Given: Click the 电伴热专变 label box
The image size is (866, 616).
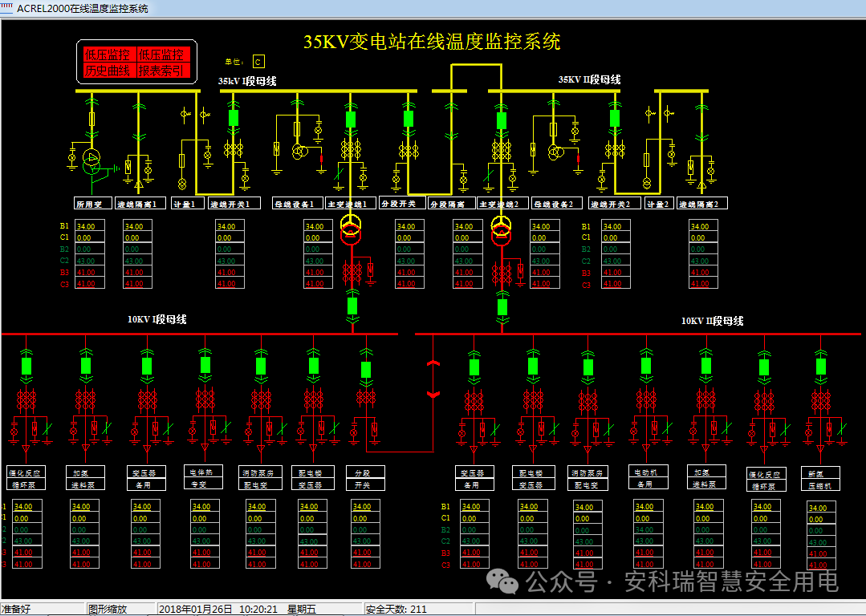Looking at the screenshot, I should [x=203, y=477].
